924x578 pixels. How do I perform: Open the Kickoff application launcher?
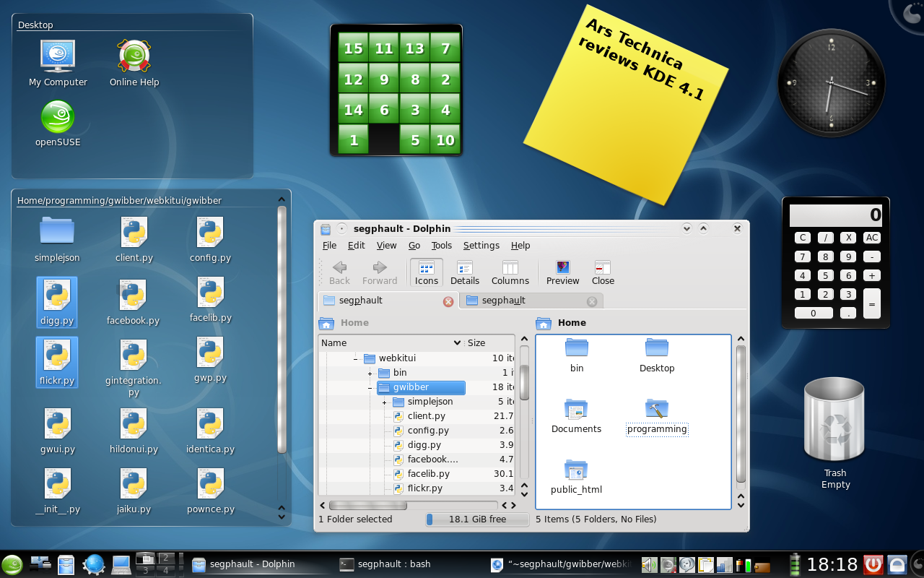click(12, 564)
